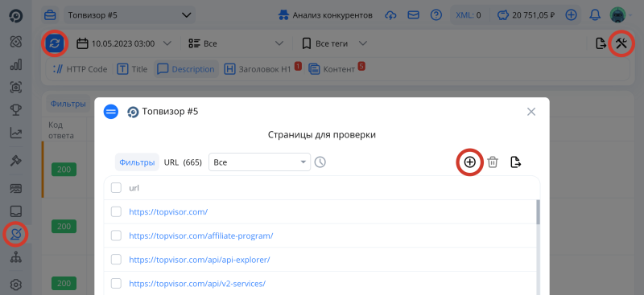Close the Страницы для проверки dialog

click(x=531, y=112)
